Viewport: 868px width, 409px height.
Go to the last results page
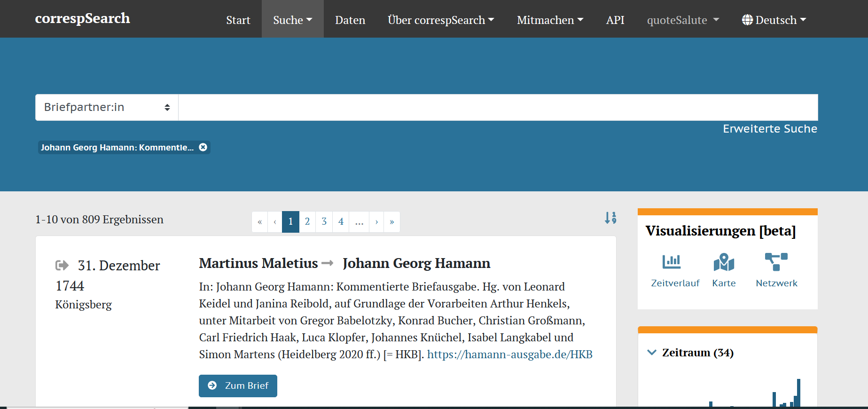coord(392,222)
